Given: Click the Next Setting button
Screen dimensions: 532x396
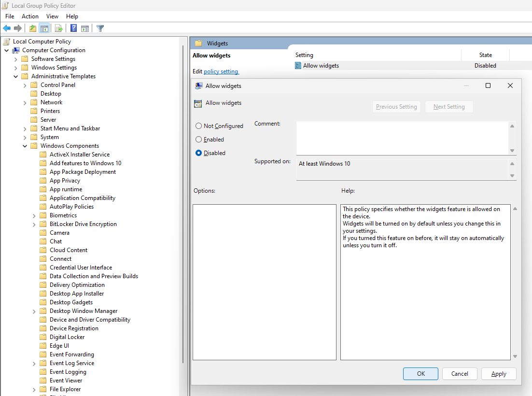Looking at the screenshot, I should [x=449, y=107].
